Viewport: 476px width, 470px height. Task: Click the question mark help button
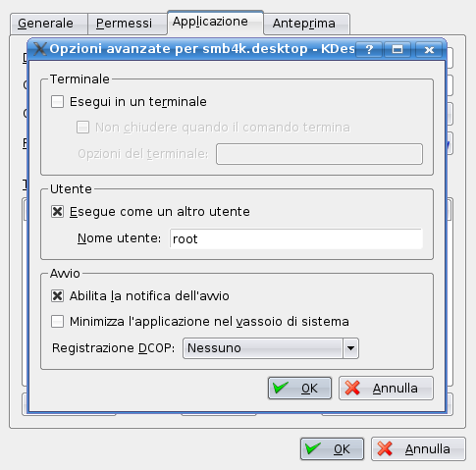pyautogui.click(x=369, y=49)
